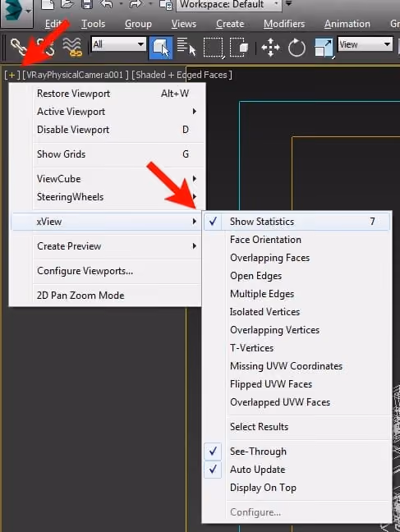Open the Tools menu
This screenshot has width=400, height=532.
tap(93, 24)
